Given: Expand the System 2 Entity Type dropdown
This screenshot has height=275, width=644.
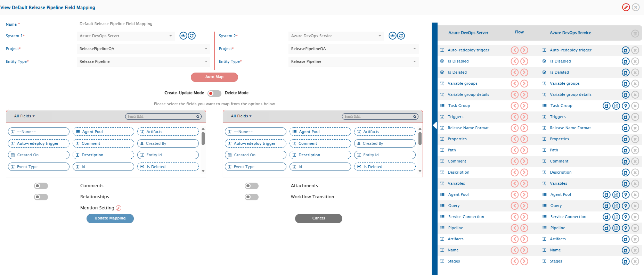Looking at the screenshot, I should tap(353, 61).
